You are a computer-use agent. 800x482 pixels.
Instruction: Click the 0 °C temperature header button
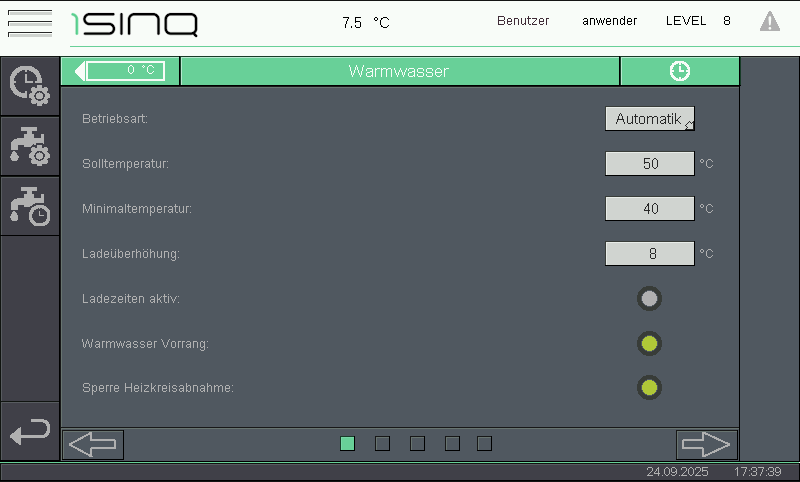point(126,71)
